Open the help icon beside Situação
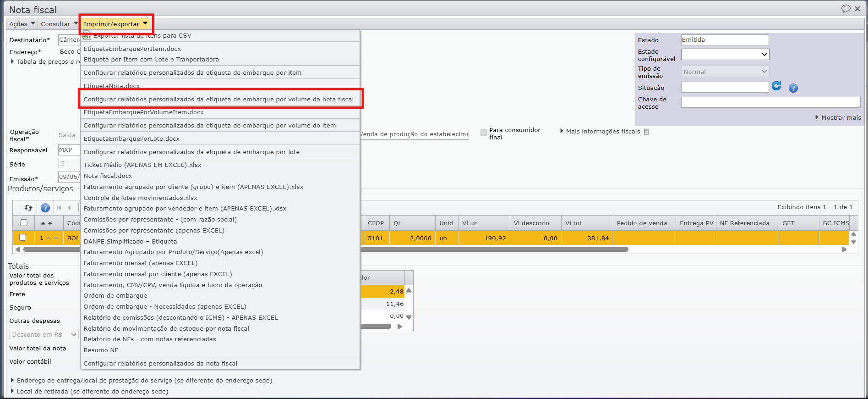Image resolution: width=868 pixels, height=399 pixels. pos(793,88)
